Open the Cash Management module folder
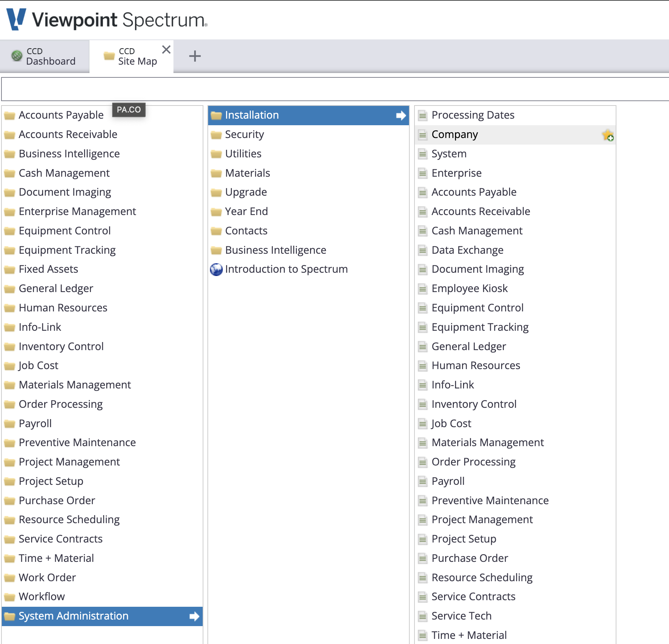The image size is (669, 644). tap(102, 173)
